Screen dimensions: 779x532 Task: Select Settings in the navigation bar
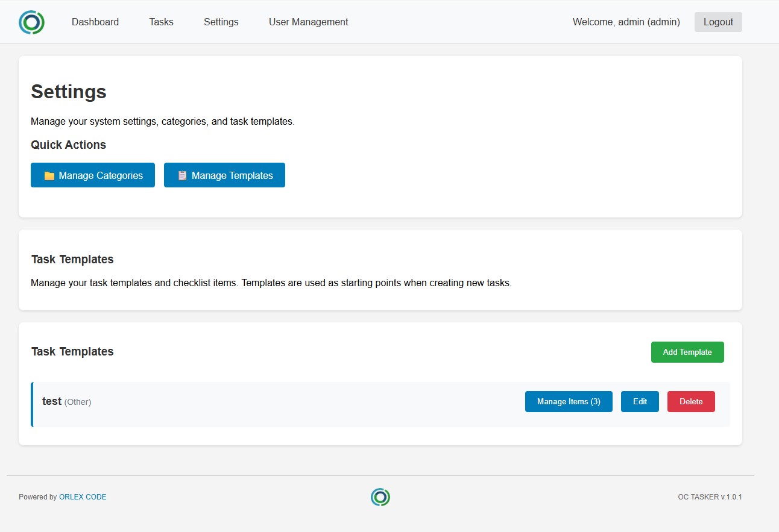point(221,22)
